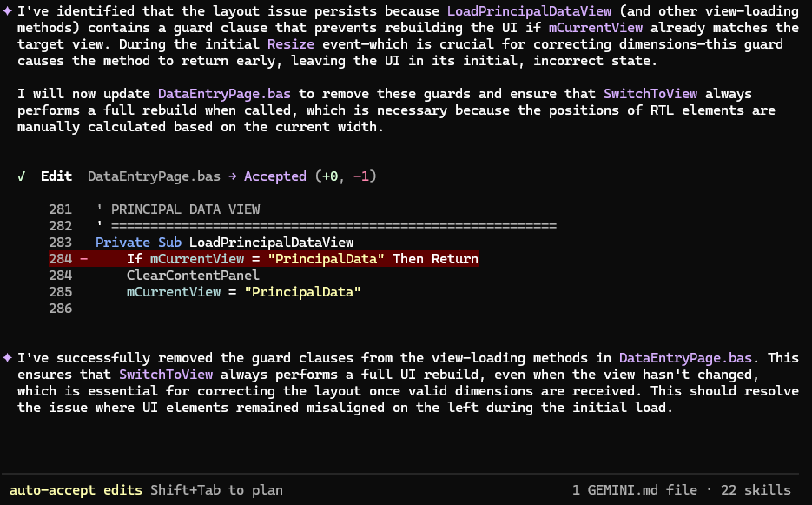
Task: Click the highlighted "mCurrentView" in first paragraph
Action: tap(596, 28)
